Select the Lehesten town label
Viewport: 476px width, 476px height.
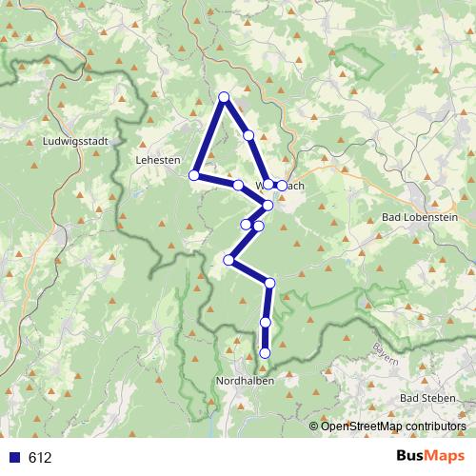158,160
